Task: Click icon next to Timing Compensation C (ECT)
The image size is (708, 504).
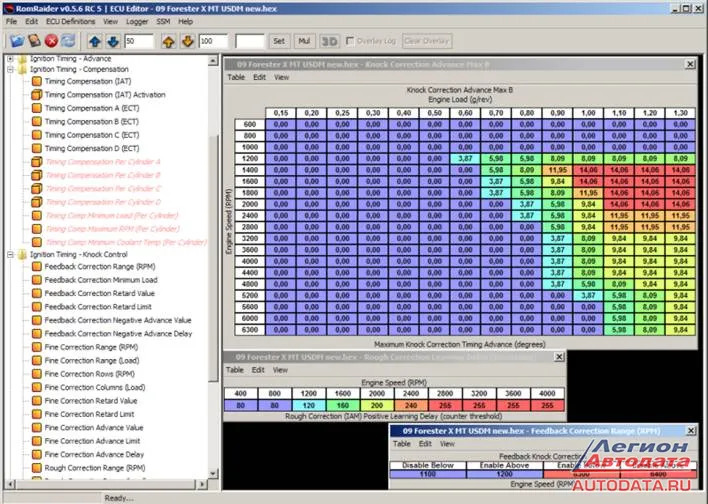Action: click(37, 135)
